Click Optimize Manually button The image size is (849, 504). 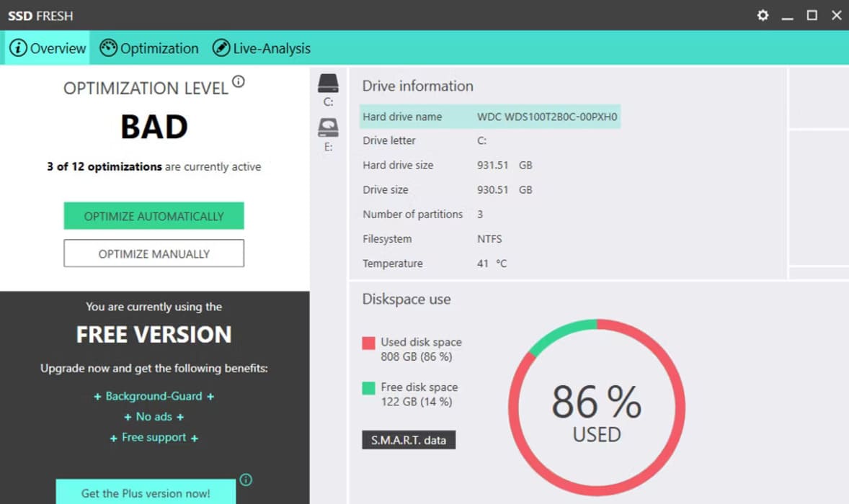point(154,253)
